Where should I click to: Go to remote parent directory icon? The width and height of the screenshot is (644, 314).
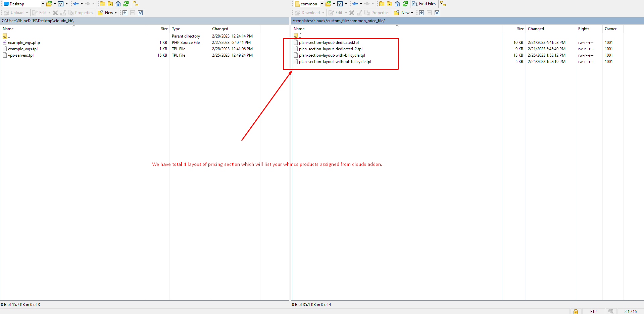(382, 4)
